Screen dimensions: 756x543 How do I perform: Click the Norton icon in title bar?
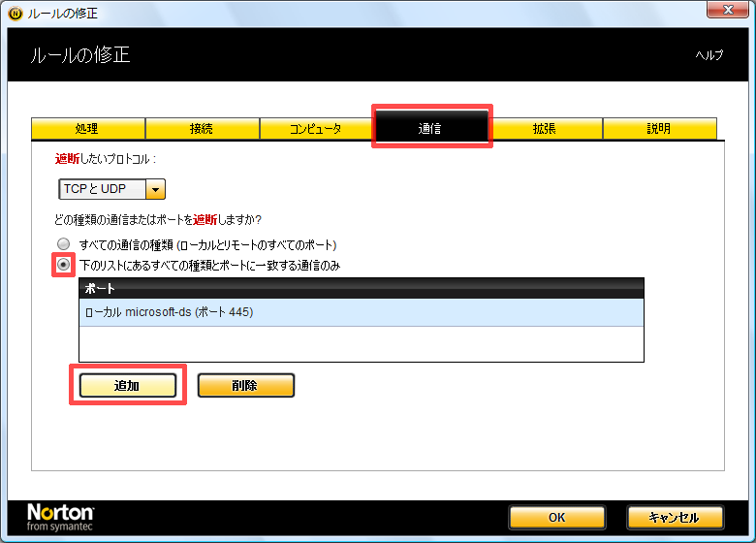14,13
